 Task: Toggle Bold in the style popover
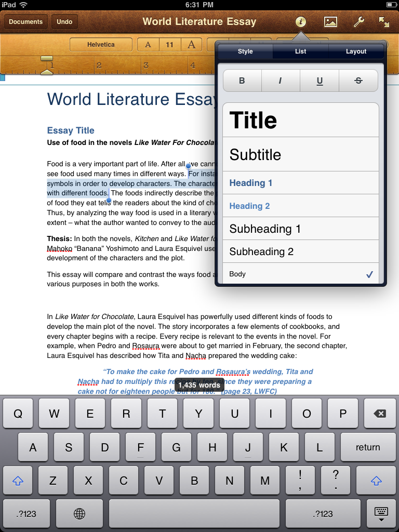click(x=242, y=81)
